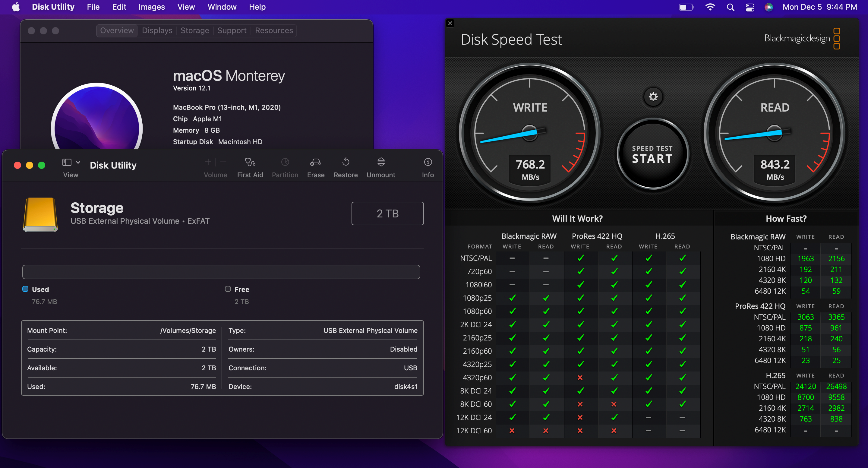Viewport: 868px width, 468px height.
Task: Click the How Fast? header
Action: coord(786,219)
